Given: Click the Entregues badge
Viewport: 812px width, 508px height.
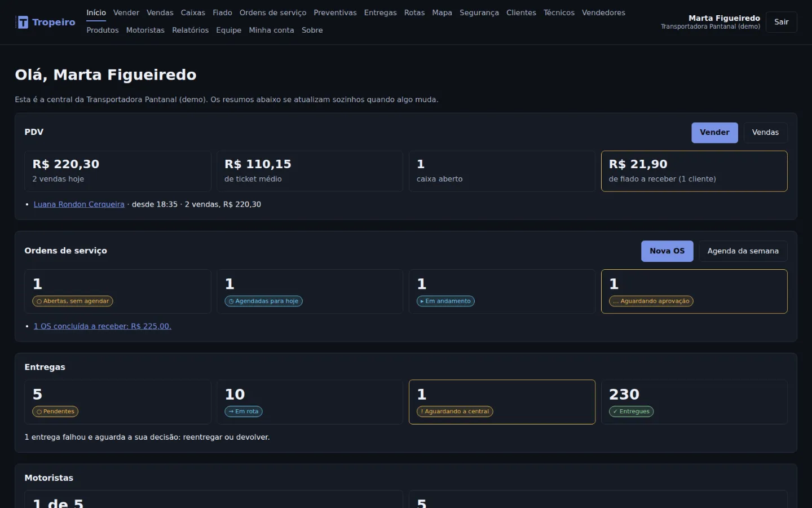Looking at the screenshot, I should click(632, 411).
